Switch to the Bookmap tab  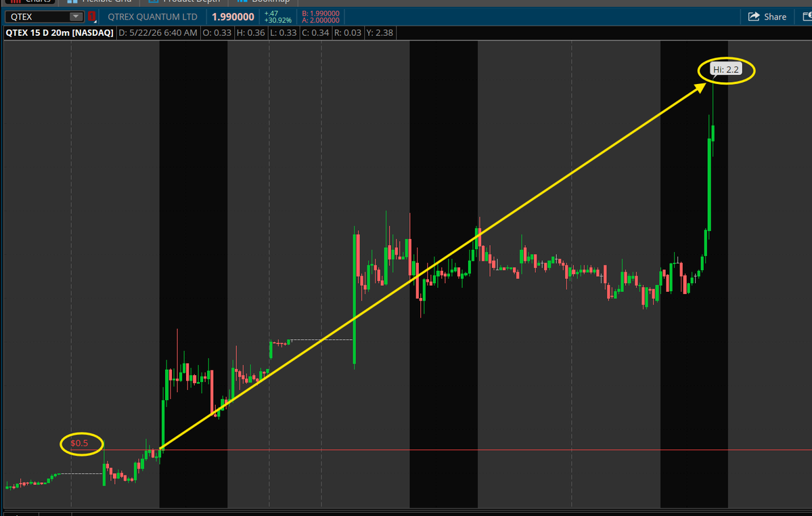(264, 2)
